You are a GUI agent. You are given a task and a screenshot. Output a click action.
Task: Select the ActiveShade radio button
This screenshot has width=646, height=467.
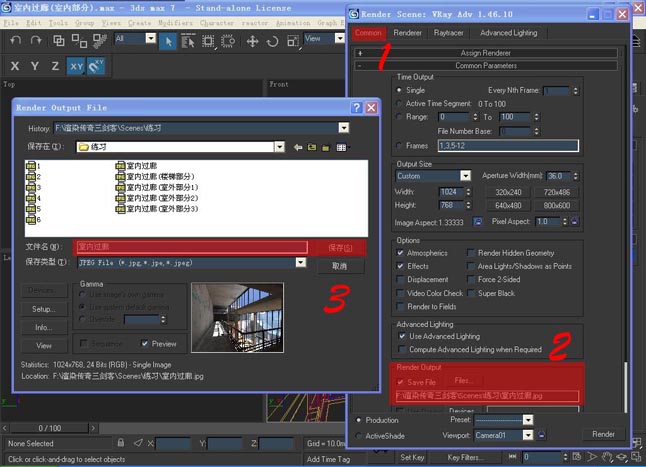click(x=358, y=435)
